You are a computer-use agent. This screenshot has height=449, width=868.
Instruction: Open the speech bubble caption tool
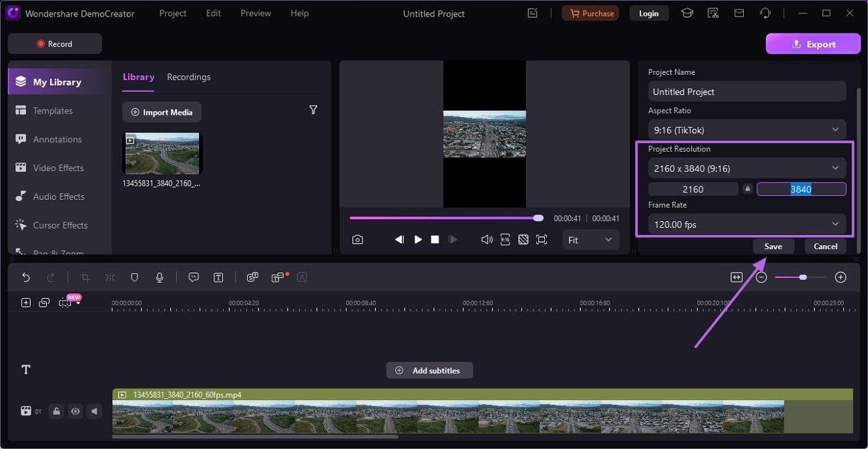(194, 277)
